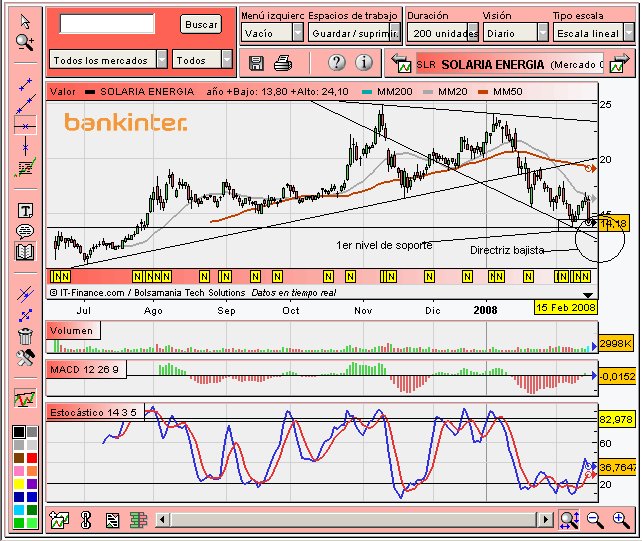Click the Buscar button

click(201, 24)
